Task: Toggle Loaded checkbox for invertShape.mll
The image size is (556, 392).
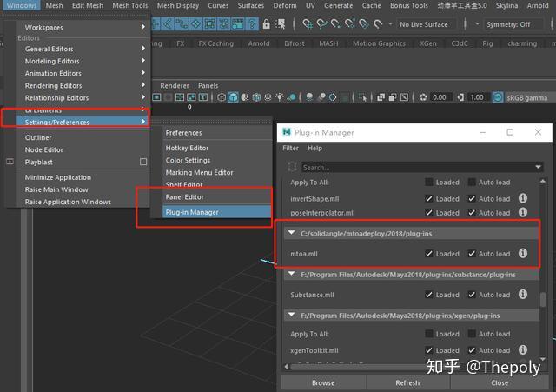Action: 428,199
